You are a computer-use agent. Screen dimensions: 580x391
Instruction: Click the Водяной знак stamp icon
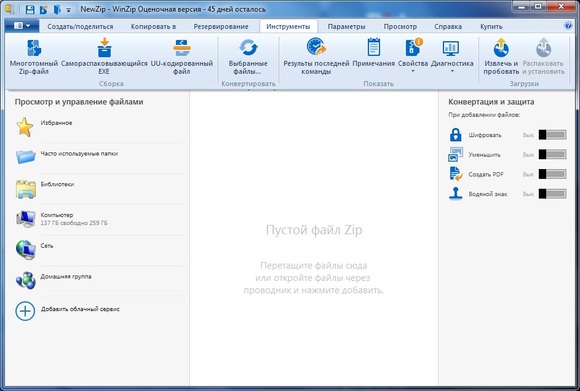[x=455, y=193]
